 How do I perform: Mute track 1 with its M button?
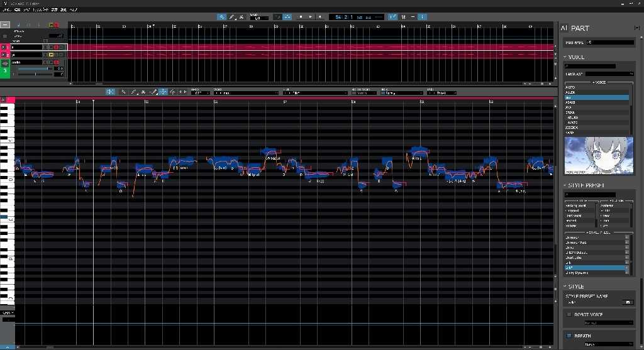(x=52, y=47)
